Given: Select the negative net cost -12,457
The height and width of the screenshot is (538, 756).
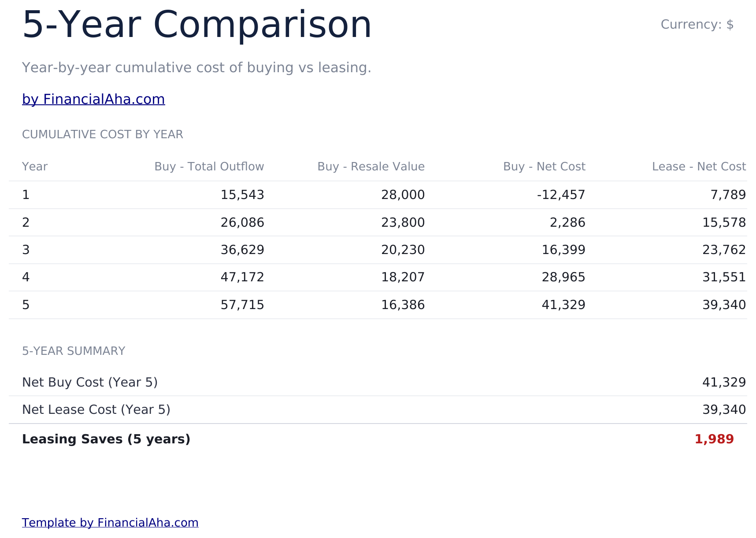Looking at the screenshot, I should 561,195.
